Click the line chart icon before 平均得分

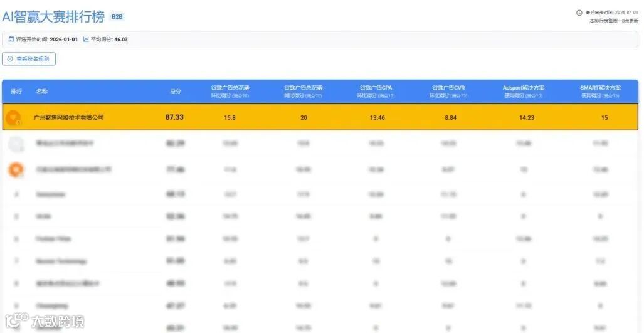click(x=86, y=40)
